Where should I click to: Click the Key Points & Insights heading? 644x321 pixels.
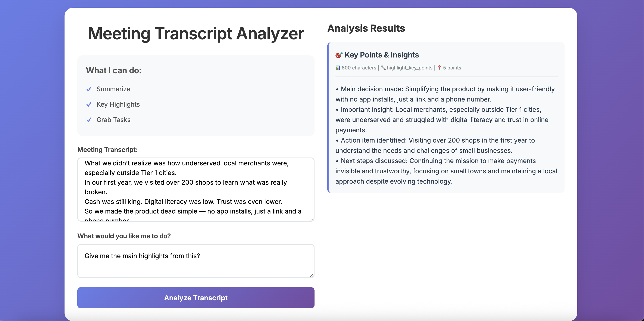381,55
